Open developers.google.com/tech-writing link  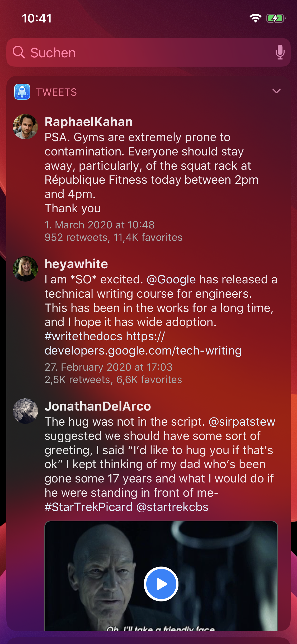[x=143, y=351]
